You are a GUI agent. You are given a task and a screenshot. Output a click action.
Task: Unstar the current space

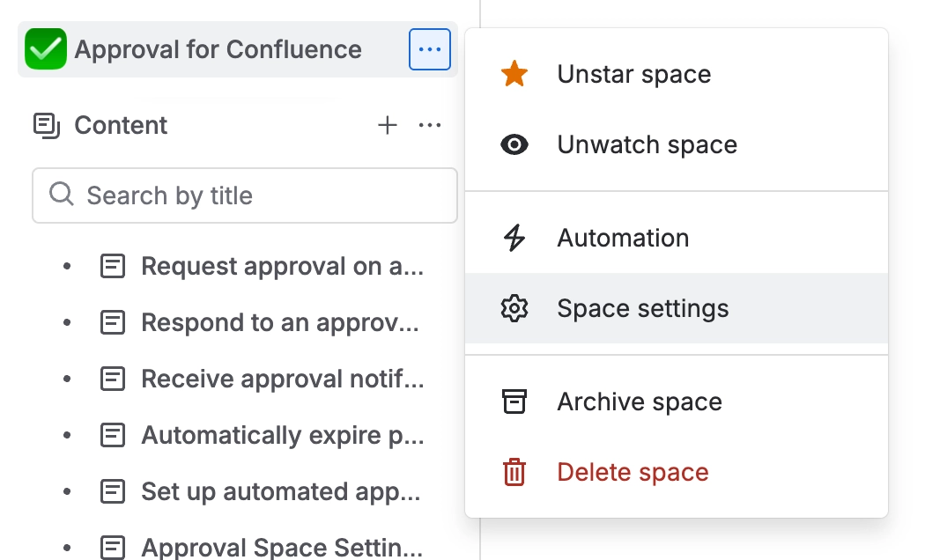tap(633, 74)
